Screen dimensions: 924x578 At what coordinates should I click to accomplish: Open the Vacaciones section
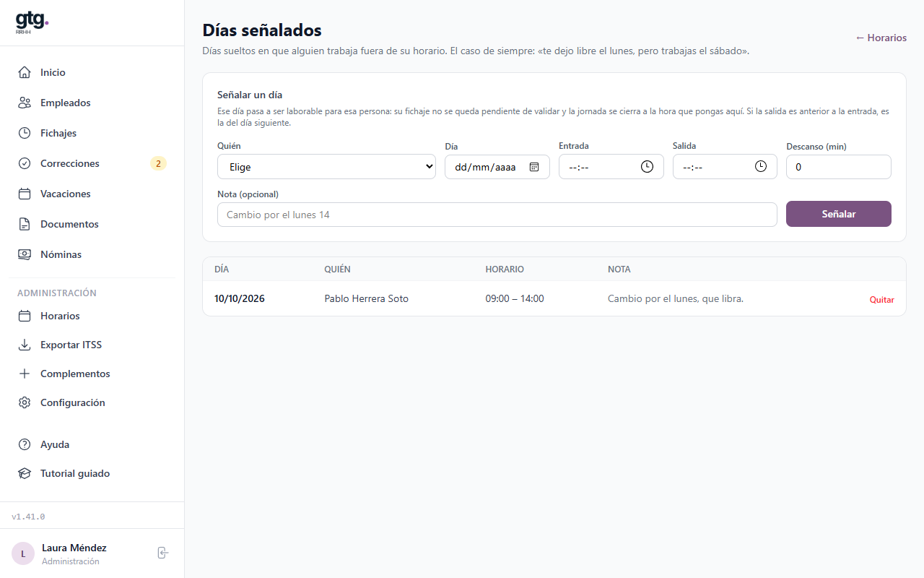point(92,194)
